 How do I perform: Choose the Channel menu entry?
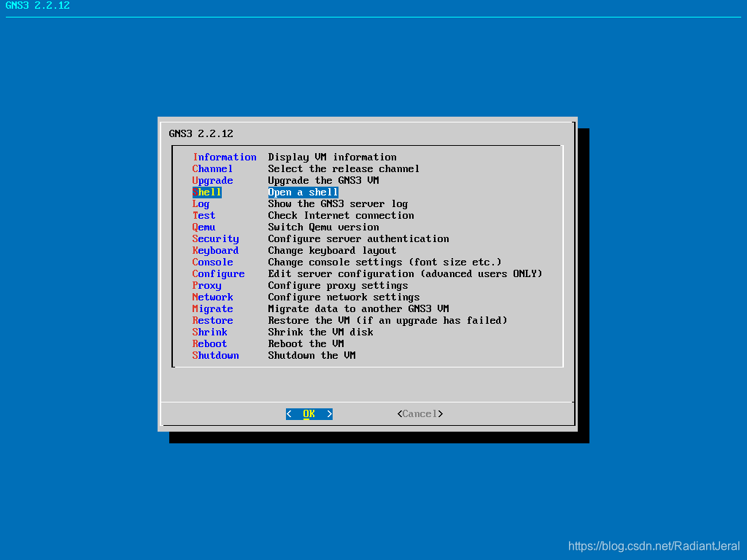(x=212, y=169)
